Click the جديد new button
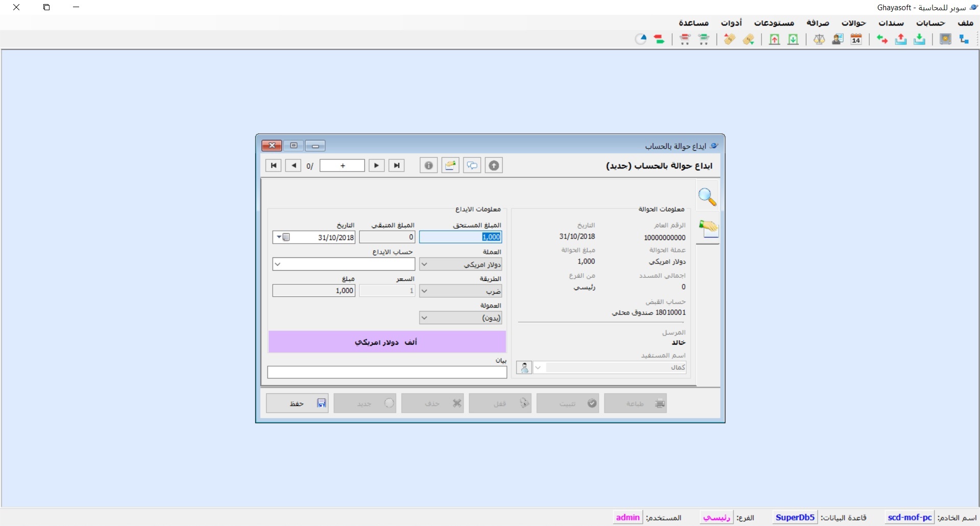The width and height of the screenshot is (980, 526). click(365, 403)
